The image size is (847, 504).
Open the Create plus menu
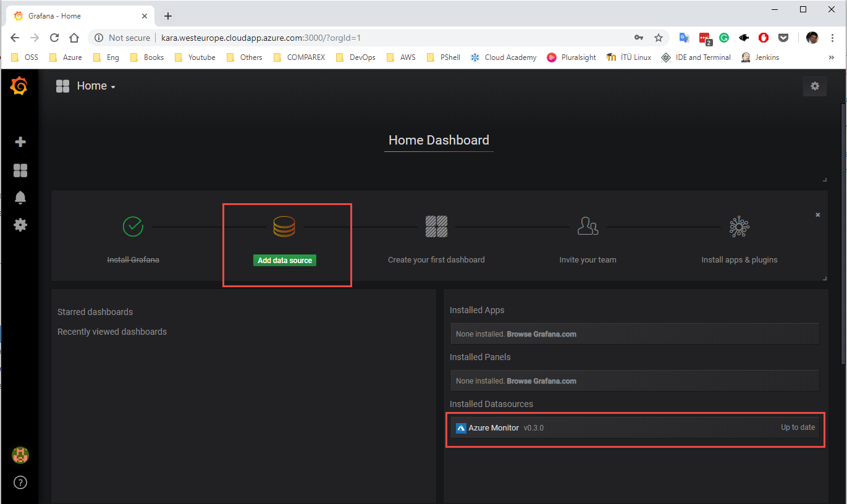20,142
